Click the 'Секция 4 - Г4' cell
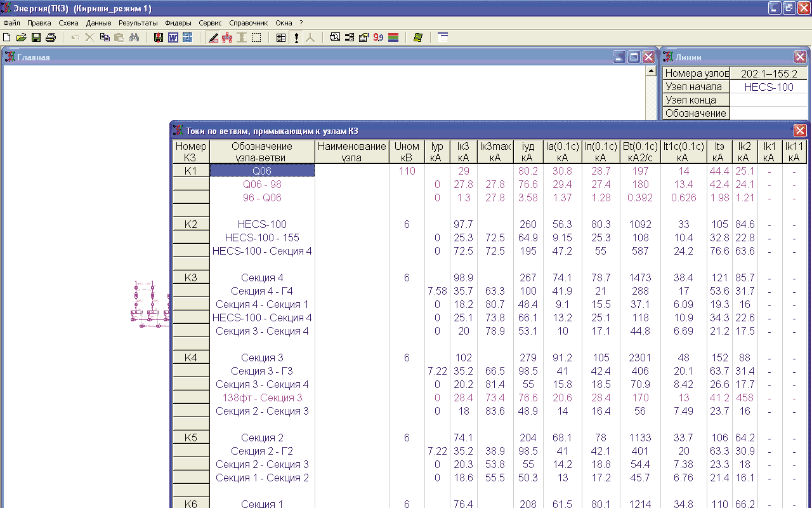The image size is (812, 508). click(x=262, y=291)
